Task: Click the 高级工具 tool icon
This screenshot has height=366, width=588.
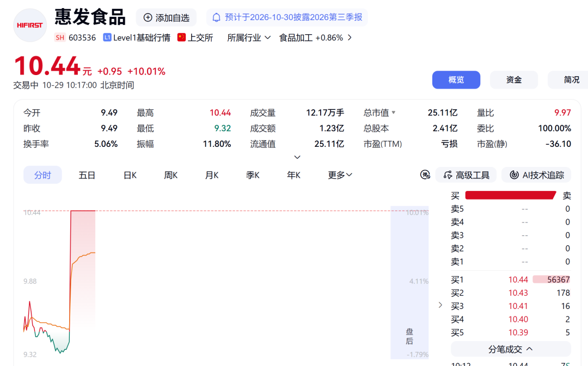Action: pos(448,175)
